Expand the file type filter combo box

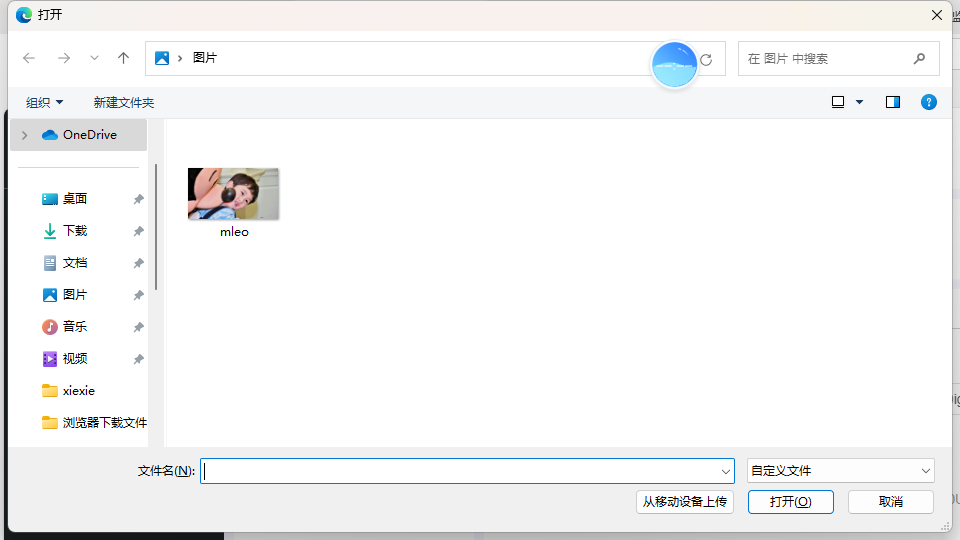pos(840,471)
